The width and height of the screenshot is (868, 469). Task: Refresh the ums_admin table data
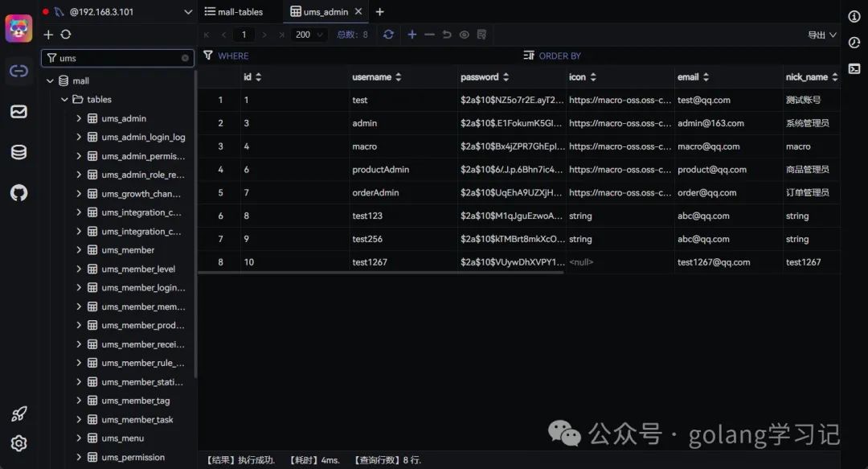click(x=389, y=35)
